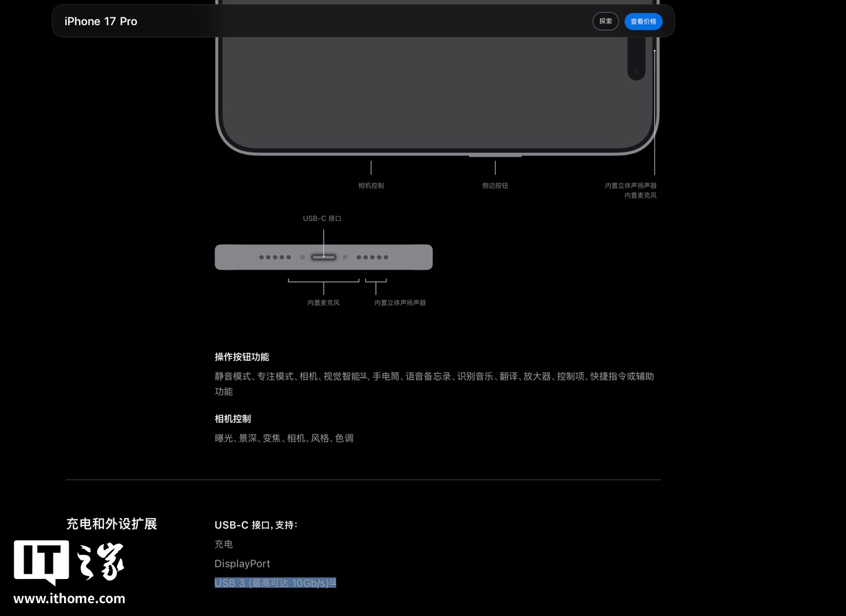Click the USB-C port in the bottom-edge illustration
The height and width of the screenshot is (616, 846).
click(323, 257)
